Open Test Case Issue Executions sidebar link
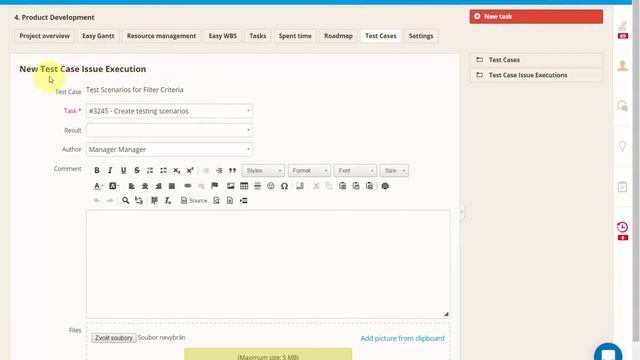The image size is (640, 360). pos(536,75)
